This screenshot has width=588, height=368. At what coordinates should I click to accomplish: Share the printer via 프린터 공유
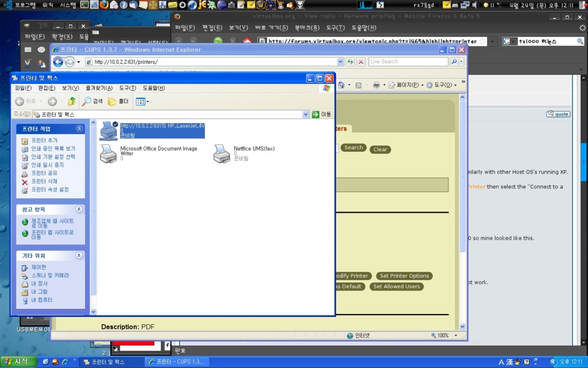click(x=44, y=173)
